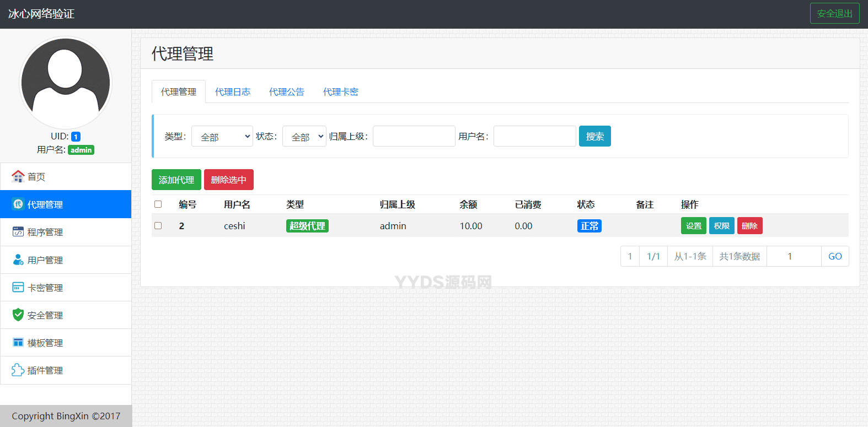Click the 归属上级 input field
Viewport: 868px width, 427px height.
click(x=414, y=136)
